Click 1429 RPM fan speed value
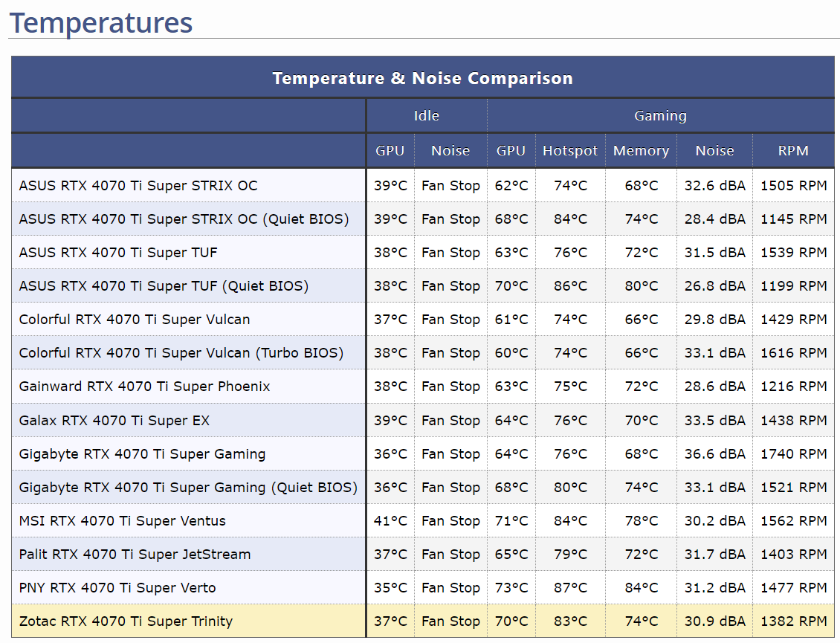 click(793, 320)
